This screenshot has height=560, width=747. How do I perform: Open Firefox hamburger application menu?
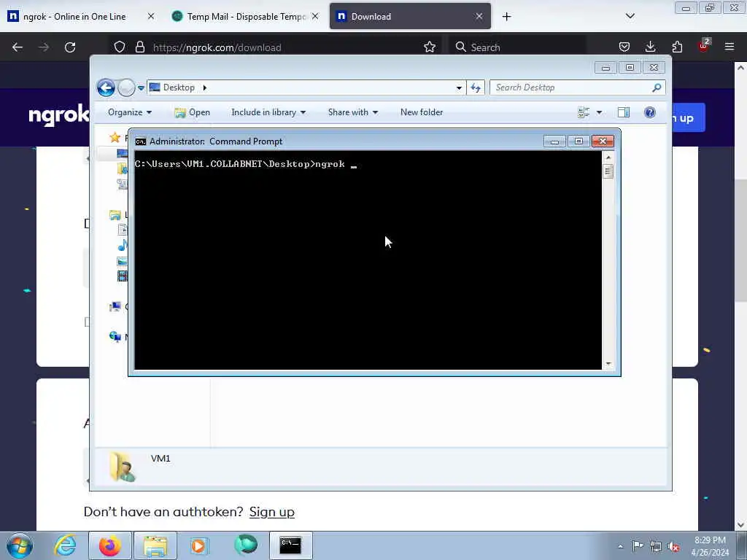(729, 47)
